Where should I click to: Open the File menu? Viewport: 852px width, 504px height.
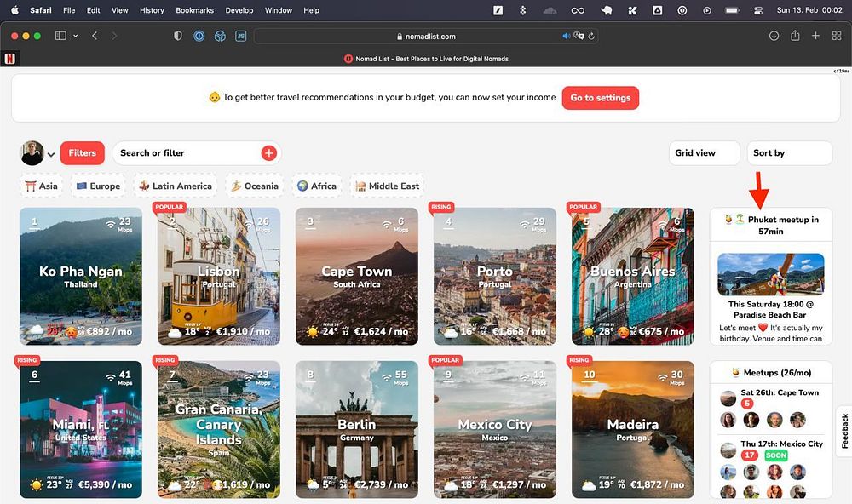pyautogui.click(x=69, y=9)
